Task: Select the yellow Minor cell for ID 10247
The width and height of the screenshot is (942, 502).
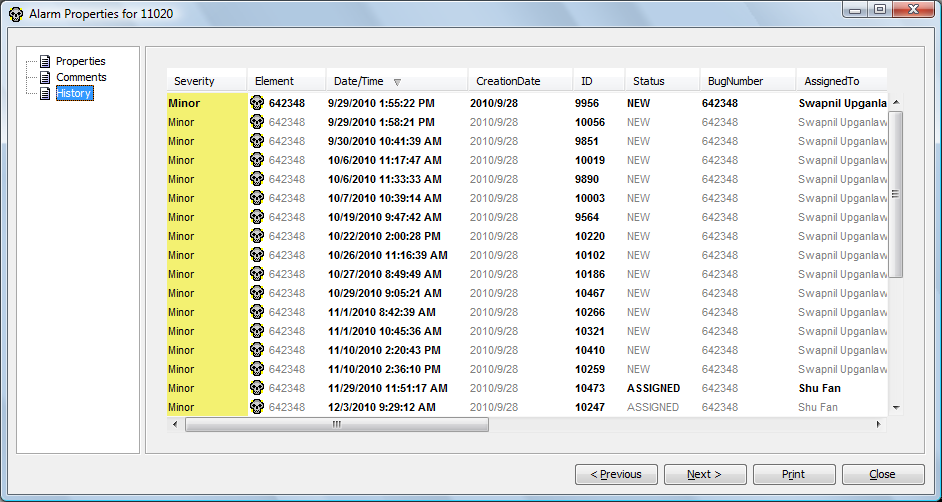Action: pos(207,407)
